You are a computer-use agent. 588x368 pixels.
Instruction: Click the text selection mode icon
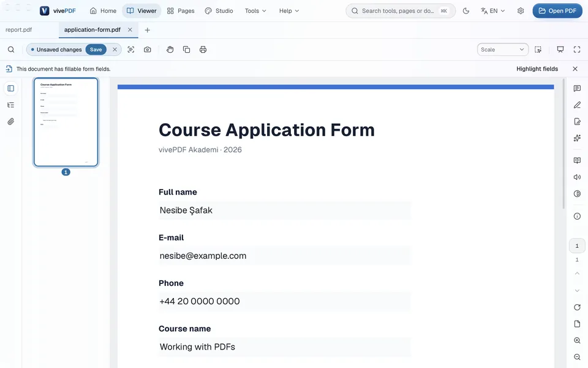click(x=131, y=50)
